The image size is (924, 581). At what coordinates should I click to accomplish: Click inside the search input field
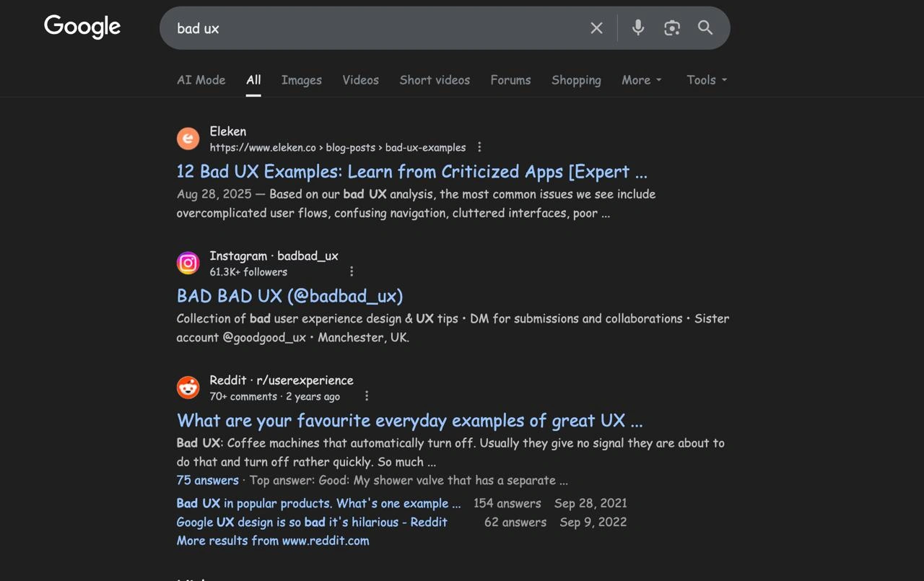pos(375,28)
